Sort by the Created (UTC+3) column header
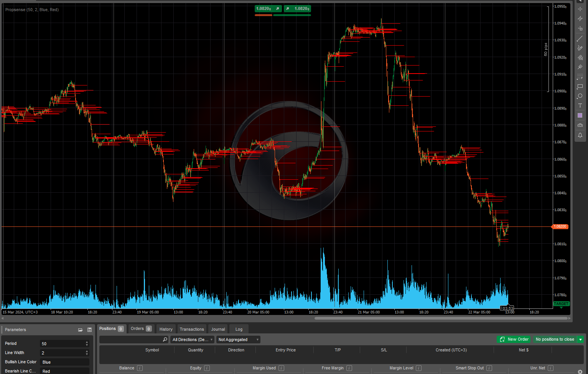The image size is (588, 374). pos(451,350)
